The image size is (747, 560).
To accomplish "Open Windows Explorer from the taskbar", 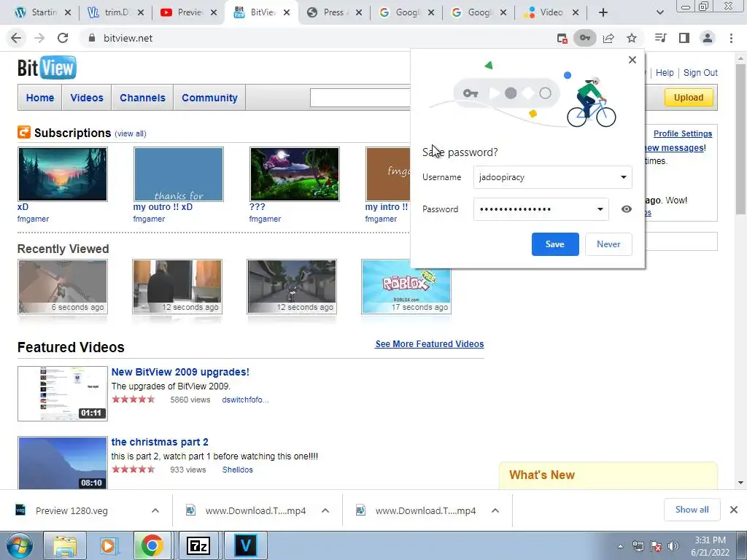I will (x=65, y=546).
